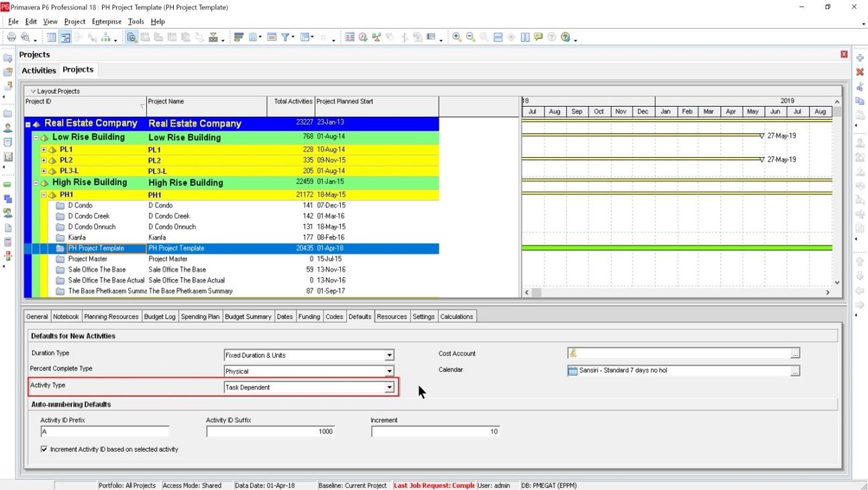Click the Projects folder icon in left sidebar
Screen dimensions: 868x490
coord(8,113)
